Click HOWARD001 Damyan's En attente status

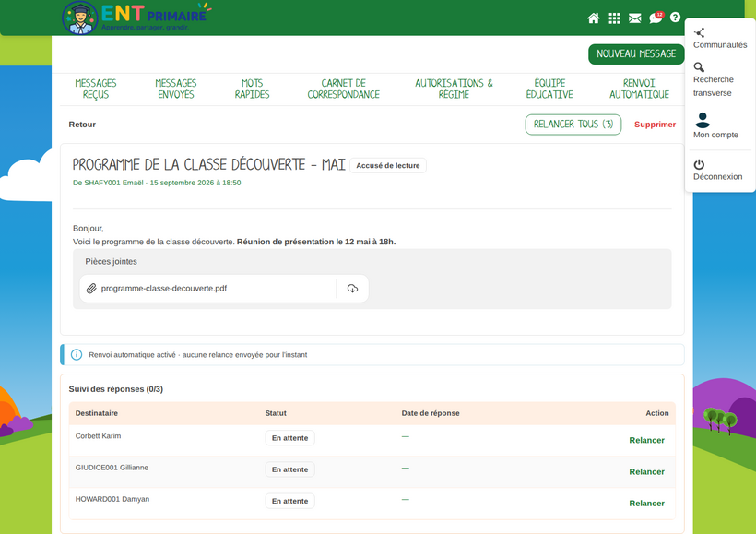(x=289, y=501)
